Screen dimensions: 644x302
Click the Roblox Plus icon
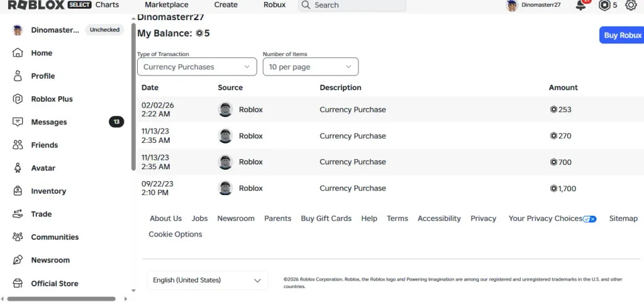18,99
